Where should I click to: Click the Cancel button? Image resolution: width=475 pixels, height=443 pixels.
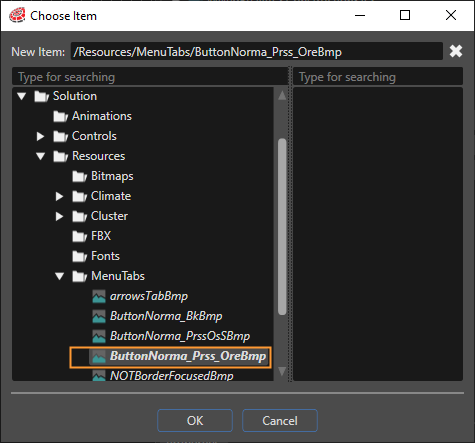coord(280,421)
